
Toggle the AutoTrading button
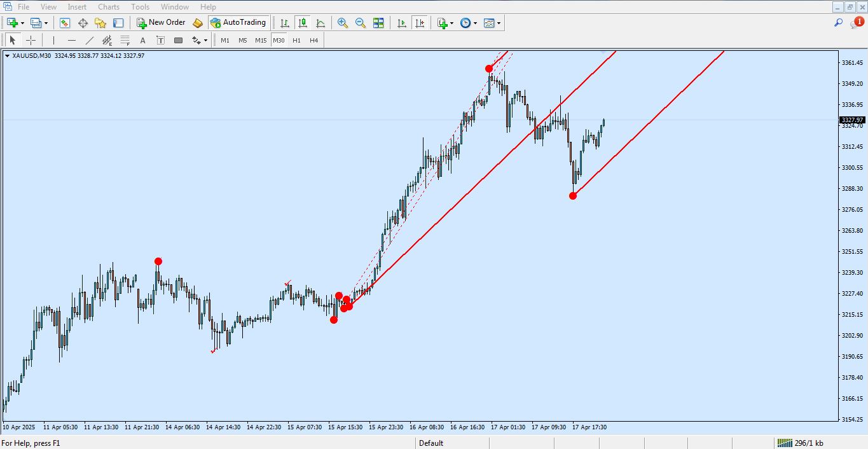238,22
